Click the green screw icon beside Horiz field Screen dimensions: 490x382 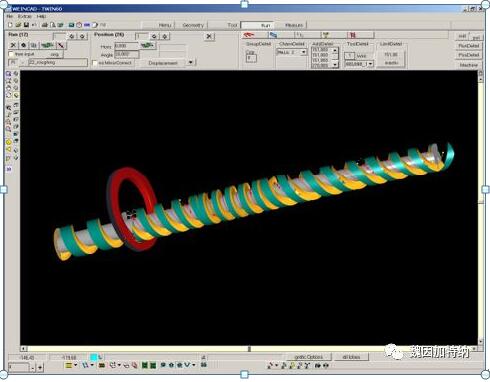tap(147, 45)
